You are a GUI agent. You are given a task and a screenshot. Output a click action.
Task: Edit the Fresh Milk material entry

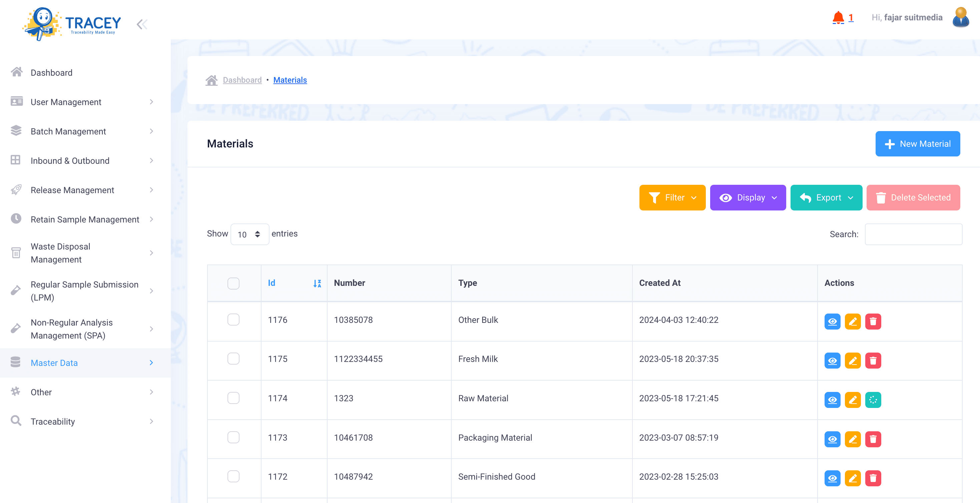click(x=853, y=361)
